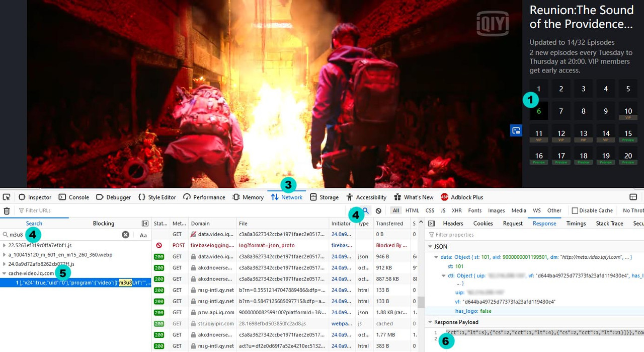Viewport: 644px width, 352px height.
Task: Click the Memory chip icon
Action: click(236, 197)
